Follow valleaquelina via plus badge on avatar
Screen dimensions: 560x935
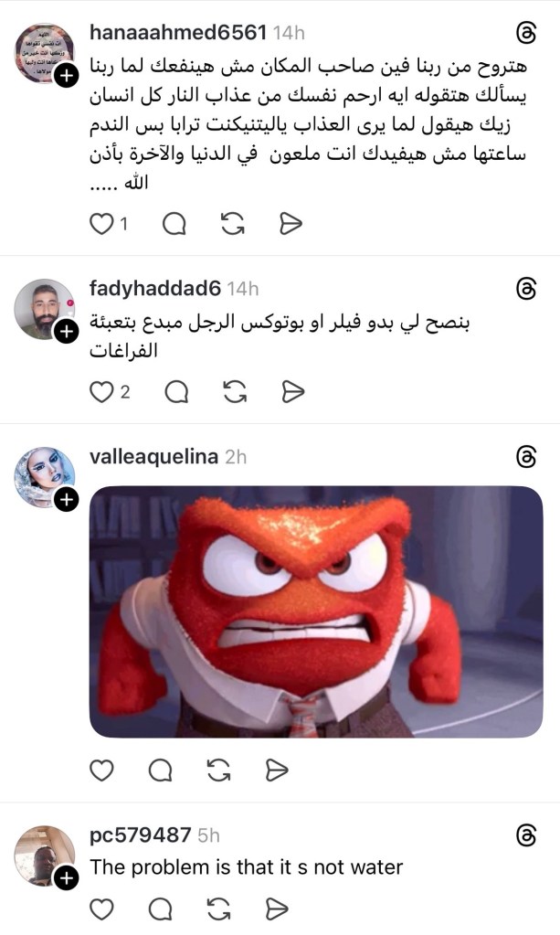66,500
